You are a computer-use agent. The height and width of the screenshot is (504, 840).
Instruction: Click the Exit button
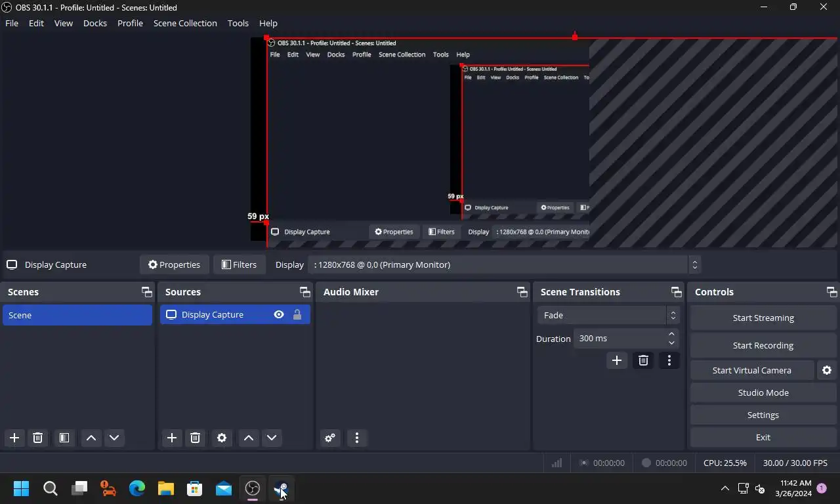pos(763,437)
